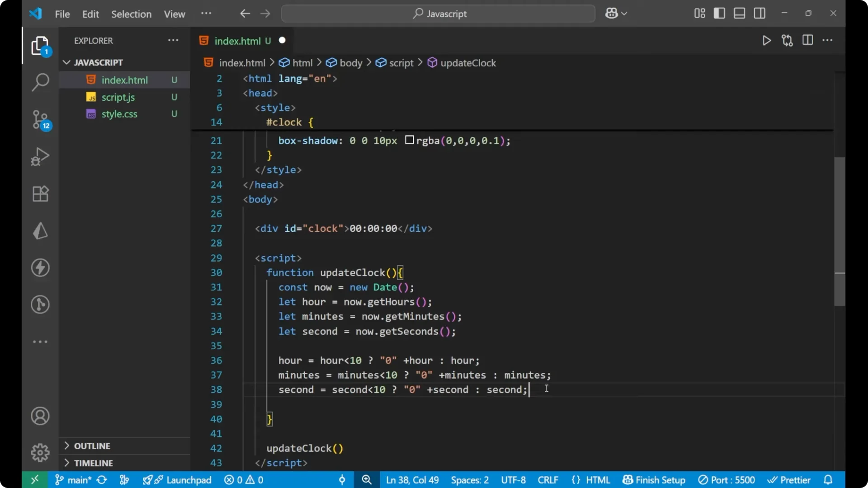
Task: Select the index.html editor tab
Action: [237, 41]
